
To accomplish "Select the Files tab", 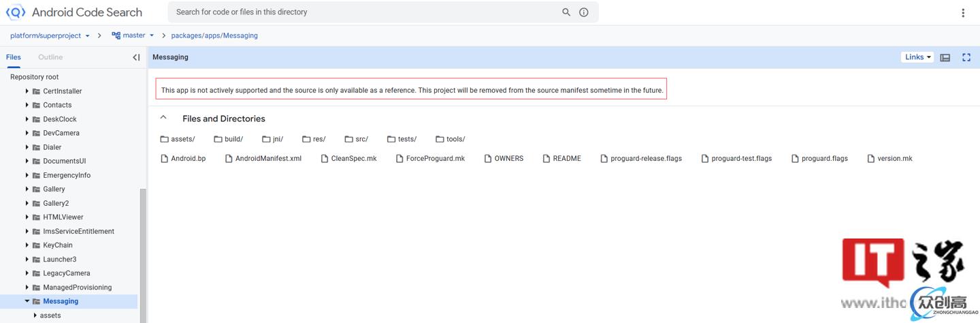I will click(x=14, y=57).
